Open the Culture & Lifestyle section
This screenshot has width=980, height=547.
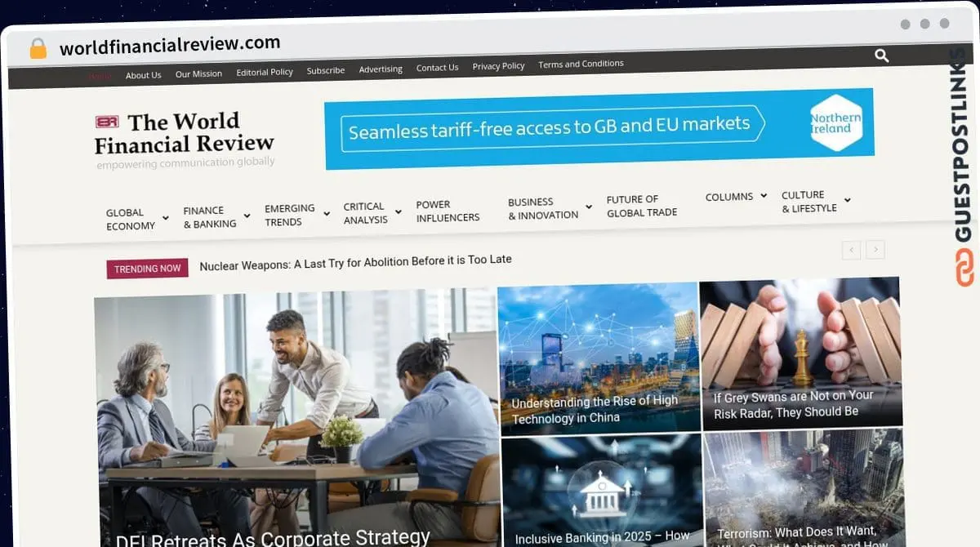[809, 202]
